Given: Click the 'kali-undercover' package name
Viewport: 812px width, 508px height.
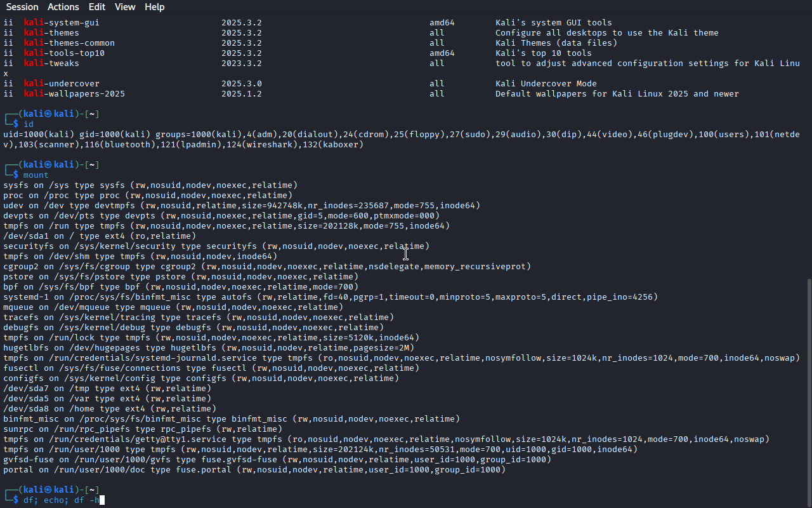Looking at the screenshot, I should click(x=62, y=84).
